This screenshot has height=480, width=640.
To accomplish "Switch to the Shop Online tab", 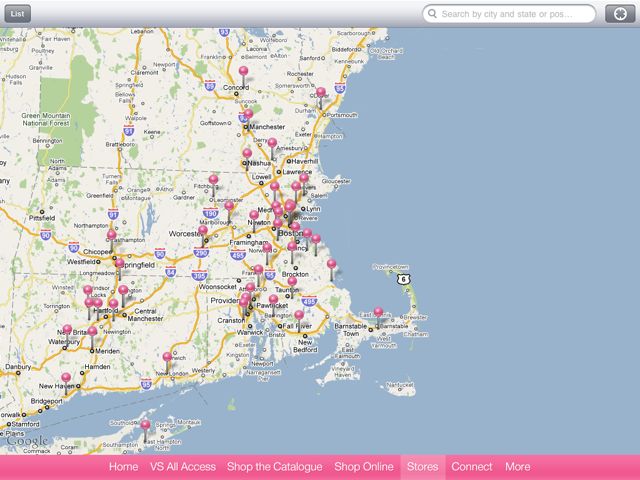I will (x=364, y=467).
